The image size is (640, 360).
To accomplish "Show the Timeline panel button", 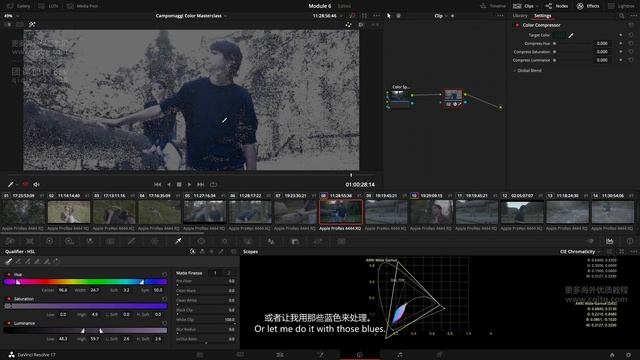I will click(x=493, y=6).
